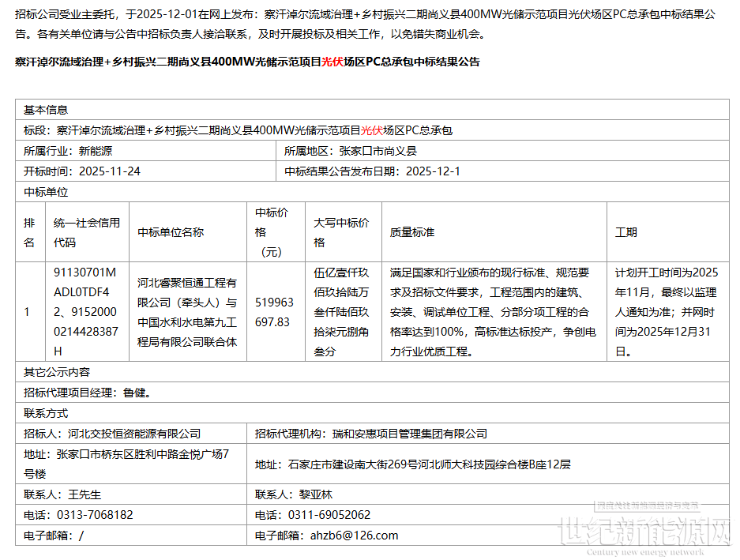Screen dimensions: 740x560
Task: Click the 基本信息 section header
Action: (x=46, y=110)
